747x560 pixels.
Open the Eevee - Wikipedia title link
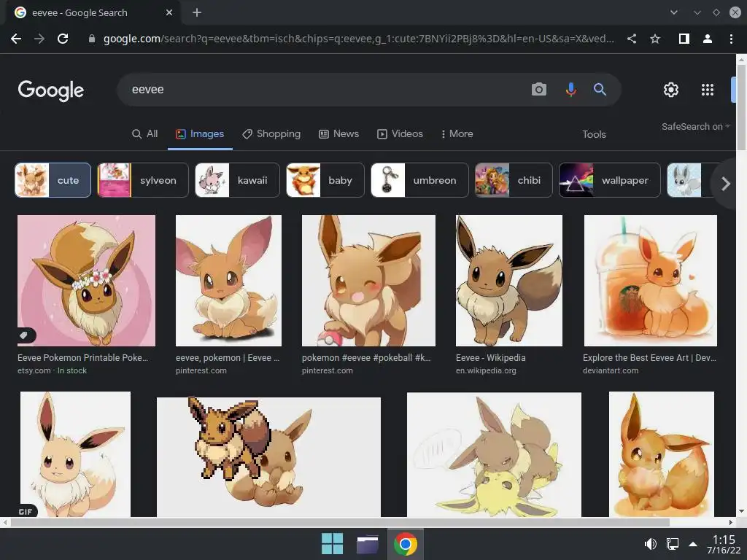point(491,357)
